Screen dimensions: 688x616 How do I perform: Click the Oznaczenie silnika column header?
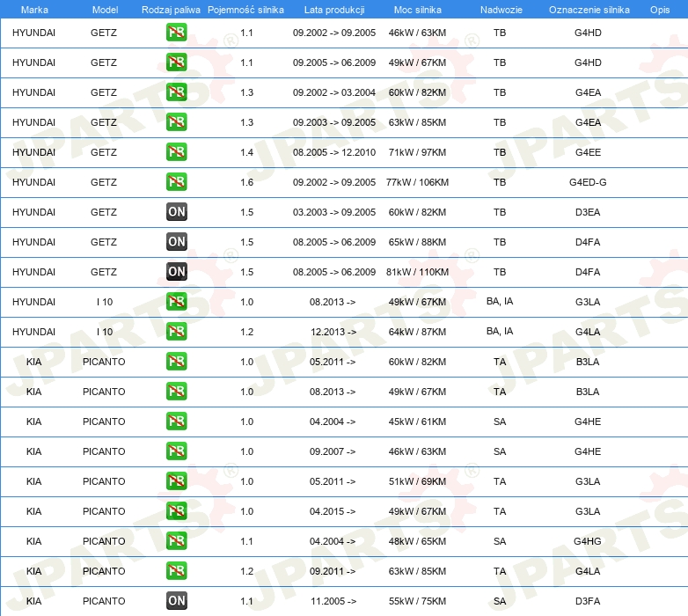click(589, 10)
